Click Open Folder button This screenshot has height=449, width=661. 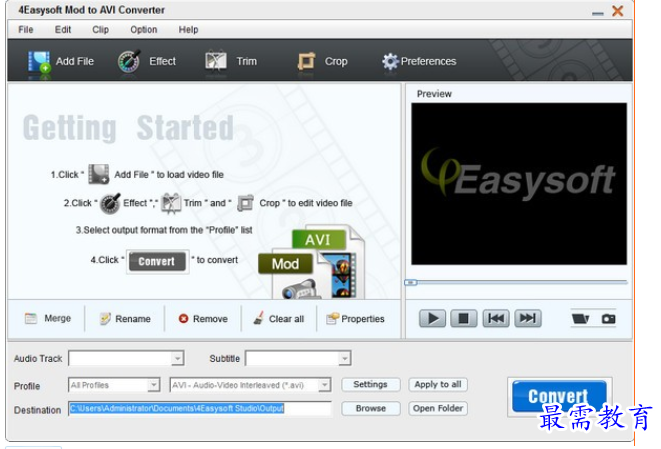(438, 408)
